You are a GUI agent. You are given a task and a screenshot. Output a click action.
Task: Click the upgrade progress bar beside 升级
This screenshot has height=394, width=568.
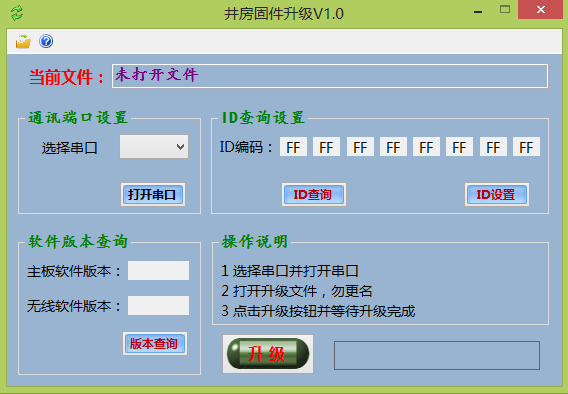pyautogui.click(x=437, y=355)
